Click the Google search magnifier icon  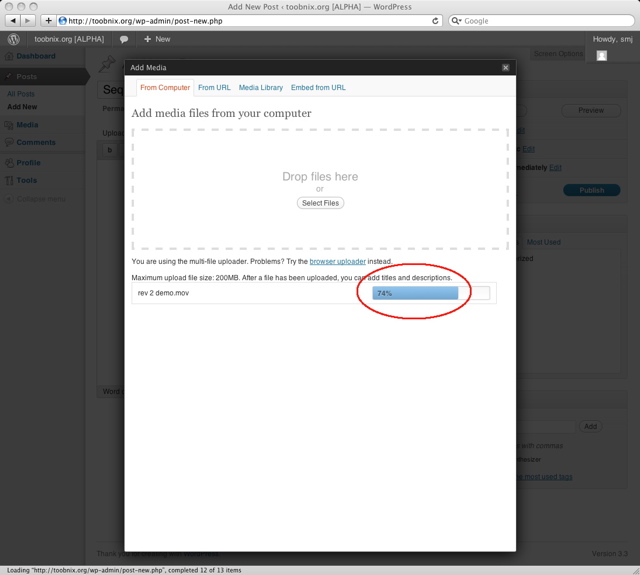coord(456,21)
